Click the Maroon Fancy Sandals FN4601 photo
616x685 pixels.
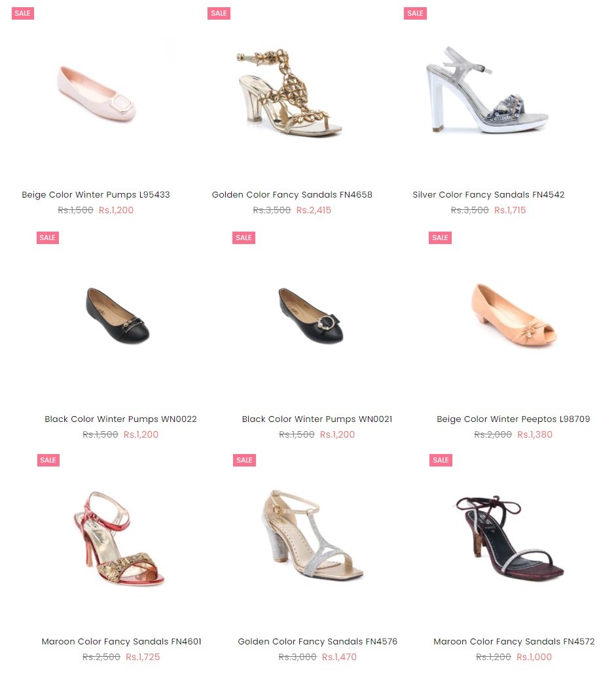(x=118, y=538)
